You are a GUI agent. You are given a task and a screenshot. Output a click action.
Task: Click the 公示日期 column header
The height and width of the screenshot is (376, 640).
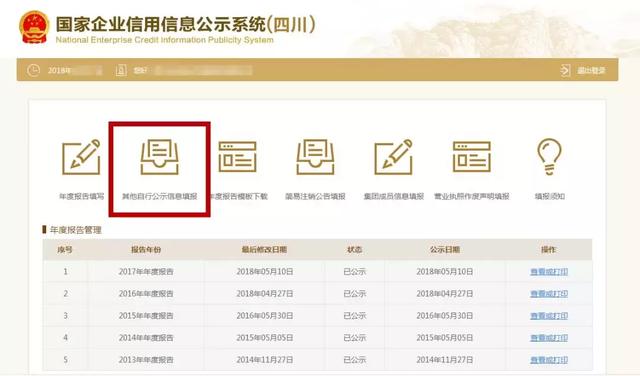coord(444,249)
